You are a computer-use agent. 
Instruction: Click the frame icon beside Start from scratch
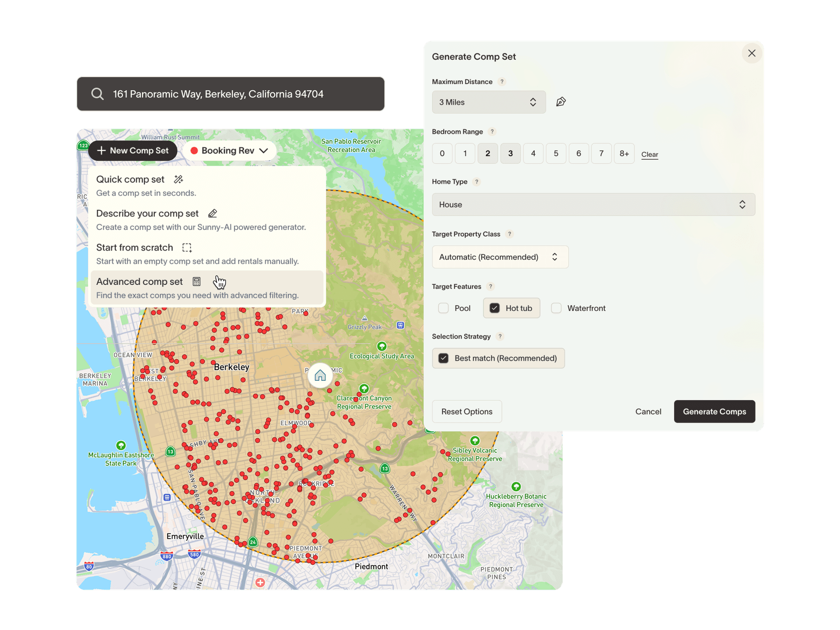187,247
